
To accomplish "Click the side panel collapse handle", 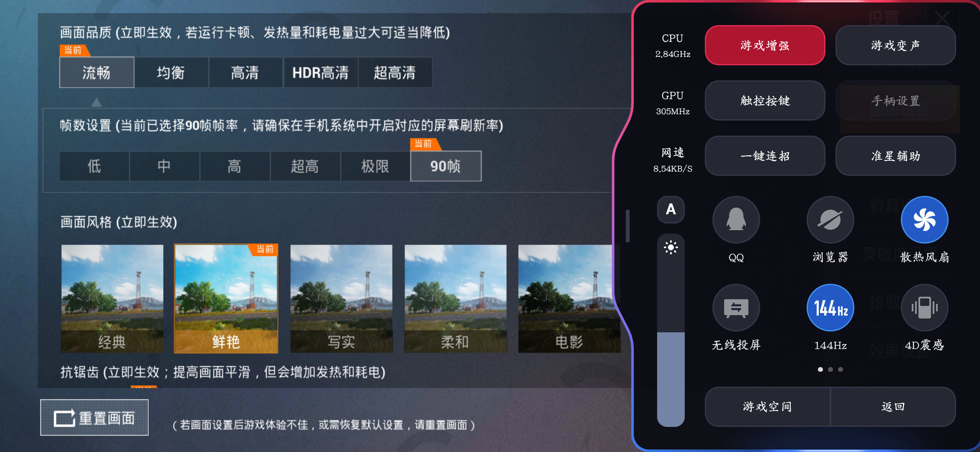I will pos(627,226).
